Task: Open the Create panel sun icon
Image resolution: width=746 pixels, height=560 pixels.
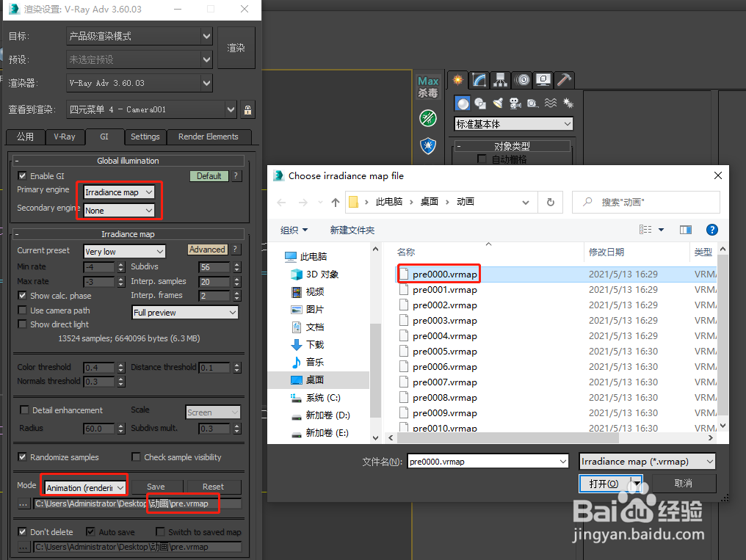Action: [457, 80]
